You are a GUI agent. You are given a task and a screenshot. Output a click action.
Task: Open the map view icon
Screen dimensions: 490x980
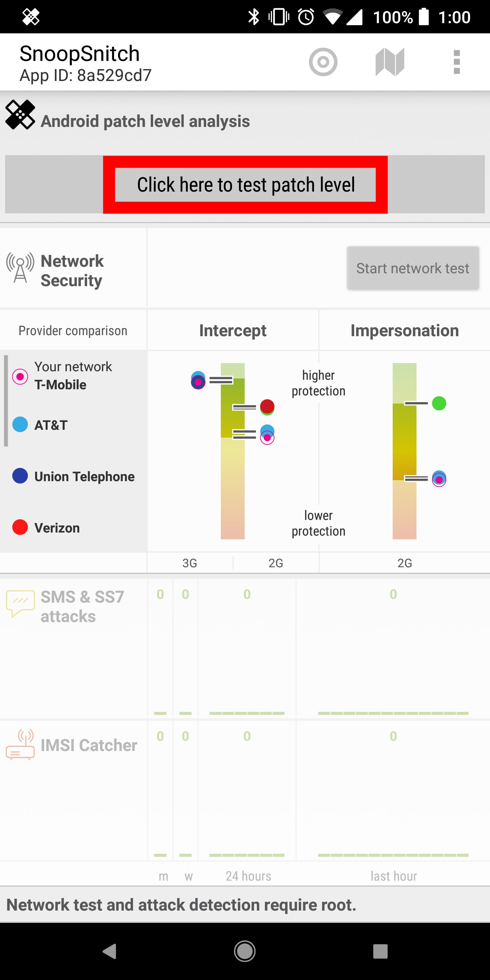[x=389, y=62]
